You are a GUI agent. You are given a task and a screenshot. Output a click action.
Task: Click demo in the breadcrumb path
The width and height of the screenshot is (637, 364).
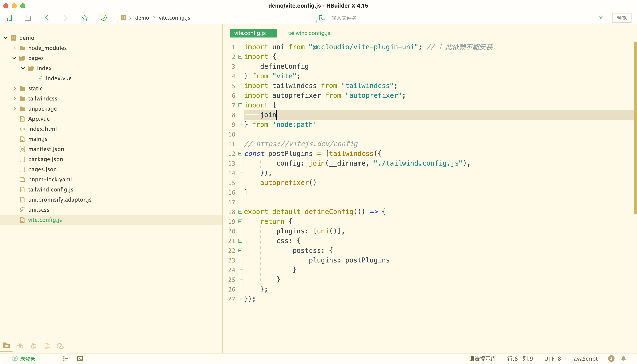point(142,18)
